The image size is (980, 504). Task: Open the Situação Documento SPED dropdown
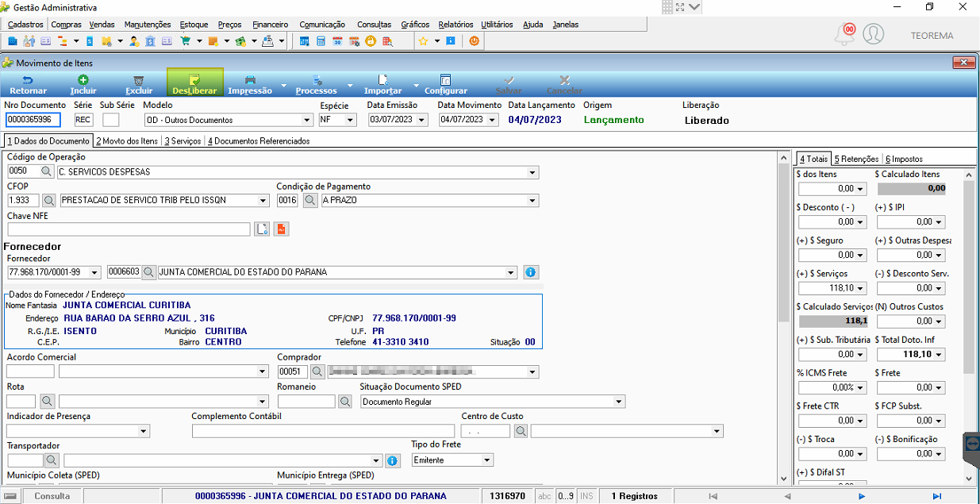[619, 402]
